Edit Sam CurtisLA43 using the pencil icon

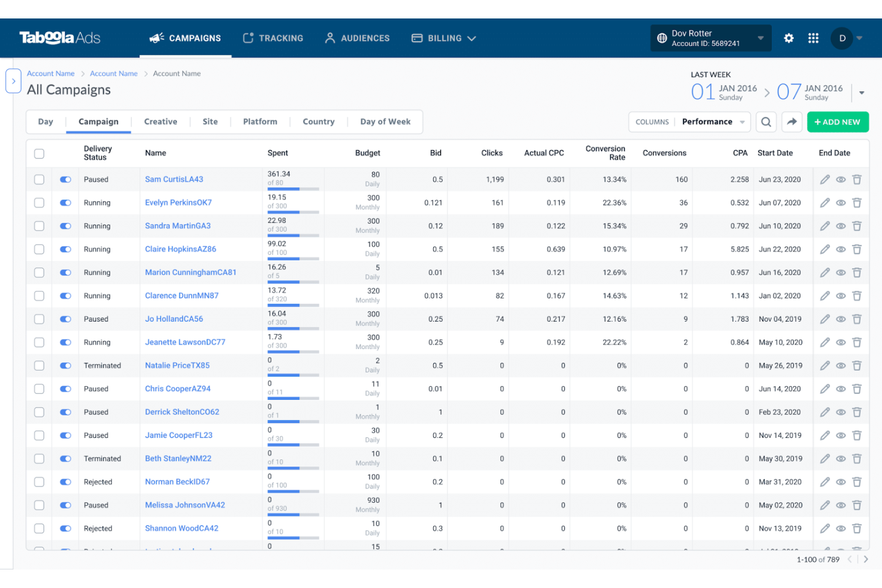tap(825, 179)
